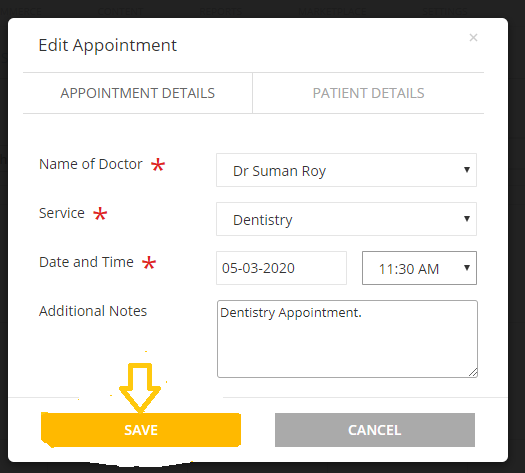
Task: Click the Name of Doctor label
Action: 91,164
